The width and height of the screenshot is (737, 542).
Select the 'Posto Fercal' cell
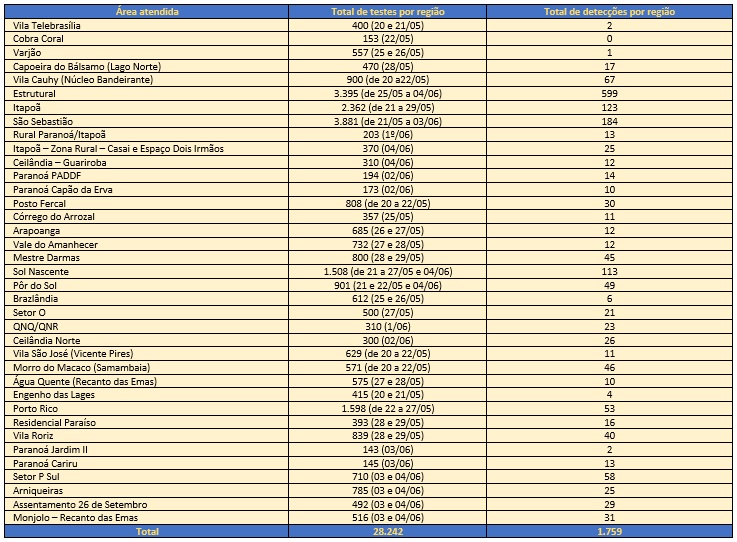(147, 204)
